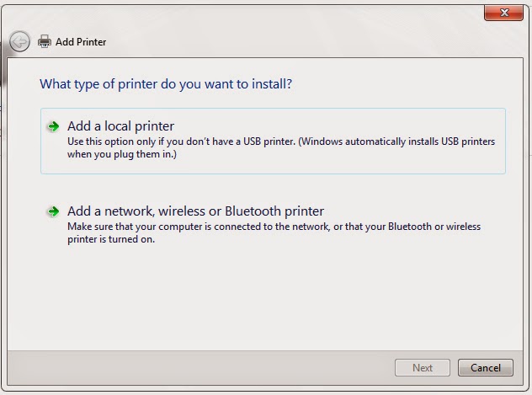The width and height of the screenshot is (532, 395).
Task: Go back using the round arrow button
Action: point(19,42)
